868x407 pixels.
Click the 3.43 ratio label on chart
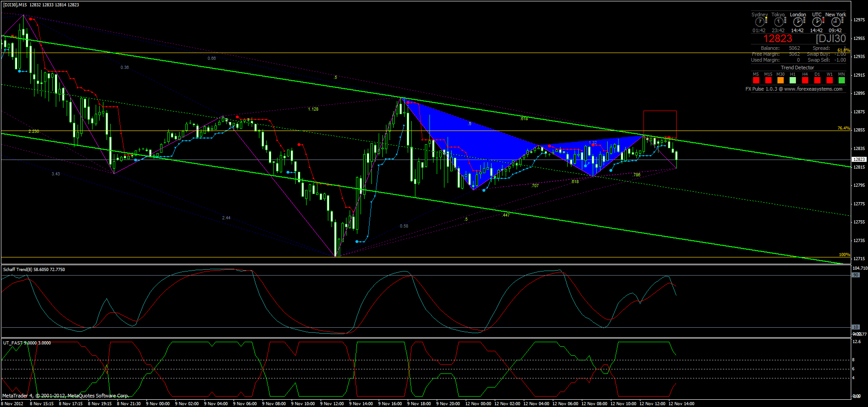[x=56, y=174]
